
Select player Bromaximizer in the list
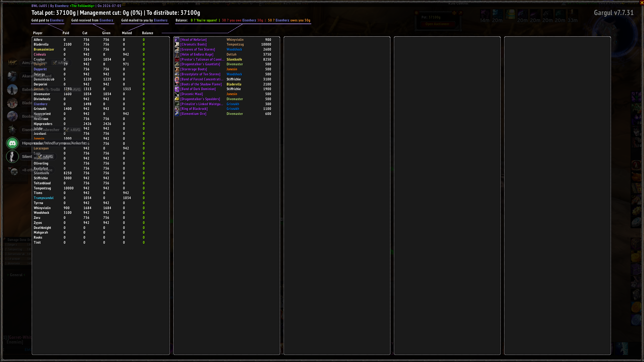(x=44, y=50)
